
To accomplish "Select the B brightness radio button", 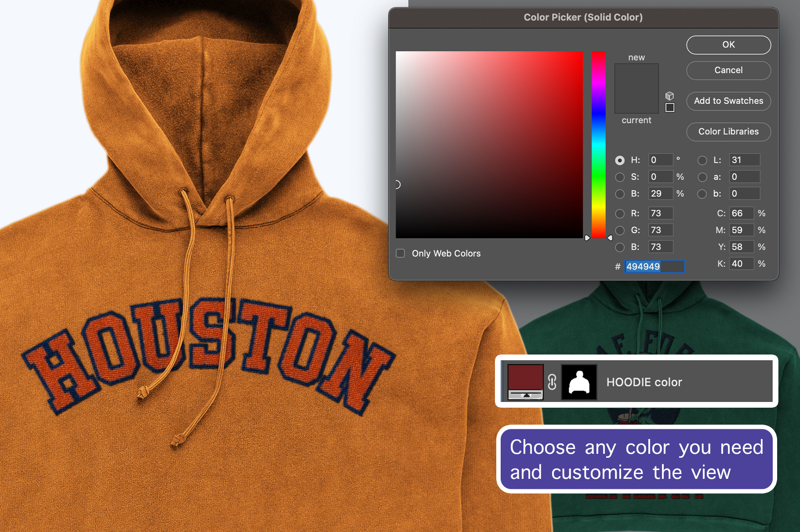I will (620, 194).
